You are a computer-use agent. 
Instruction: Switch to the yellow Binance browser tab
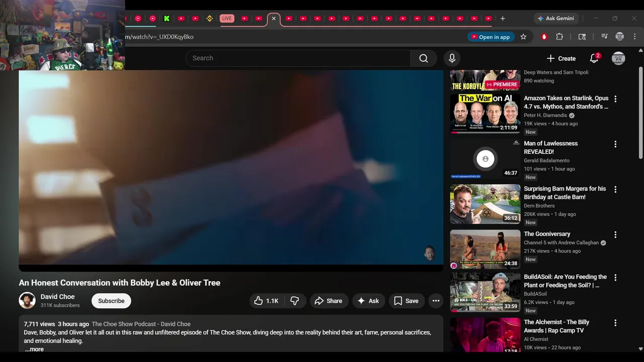[210, 19]
